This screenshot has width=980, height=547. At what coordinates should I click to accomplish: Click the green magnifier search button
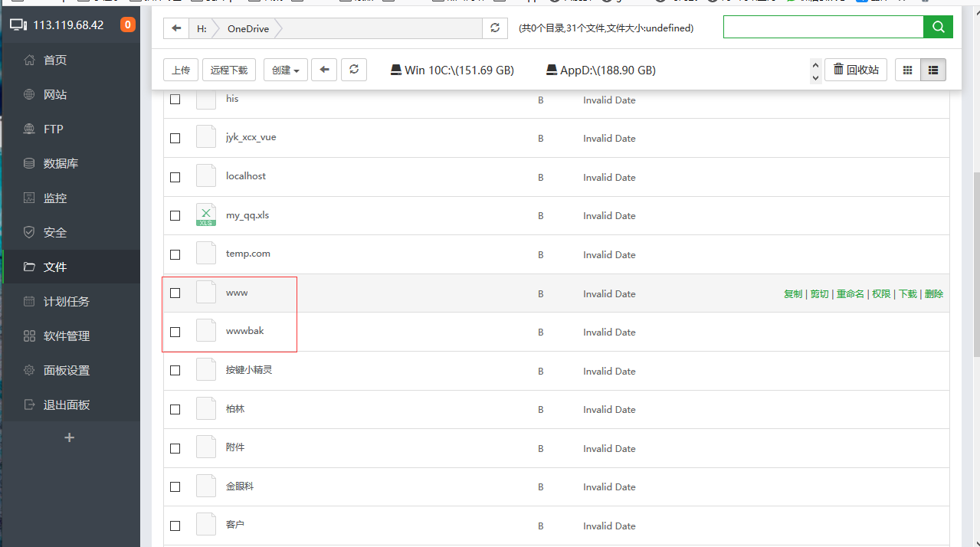point(939,28)
